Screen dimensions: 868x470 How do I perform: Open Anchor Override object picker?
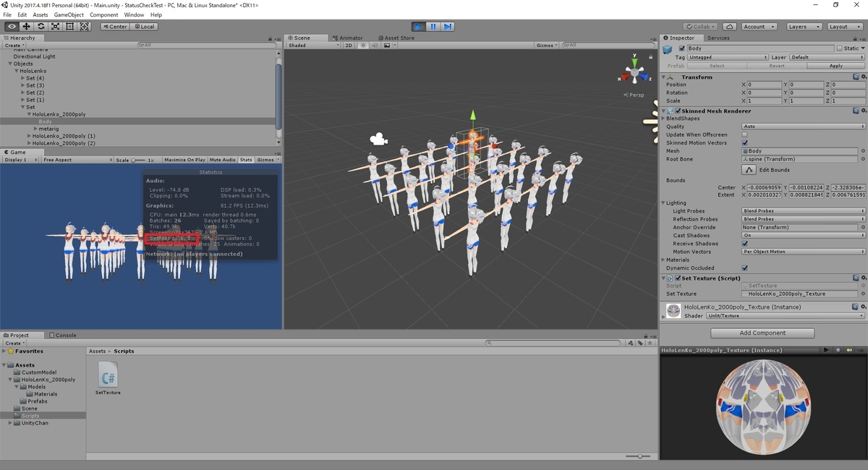coord(863,227)
